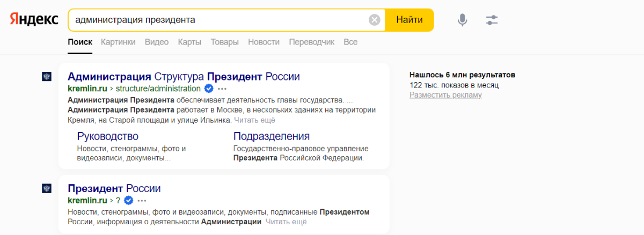644x235 pixels.
Task: Expand first result snippet via Читать ещё
Action: (254, 120)
